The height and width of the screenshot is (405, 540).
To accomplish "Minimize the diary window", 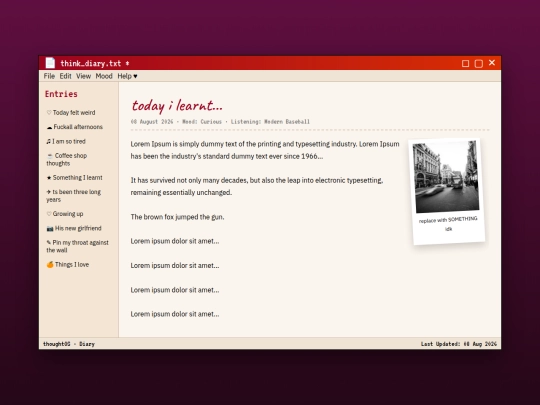I will pos(465,63).
